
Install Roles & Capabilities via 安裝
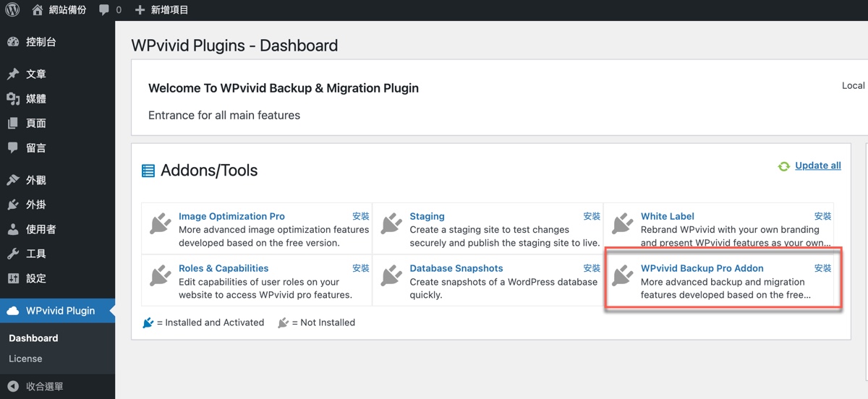(361, 268)
